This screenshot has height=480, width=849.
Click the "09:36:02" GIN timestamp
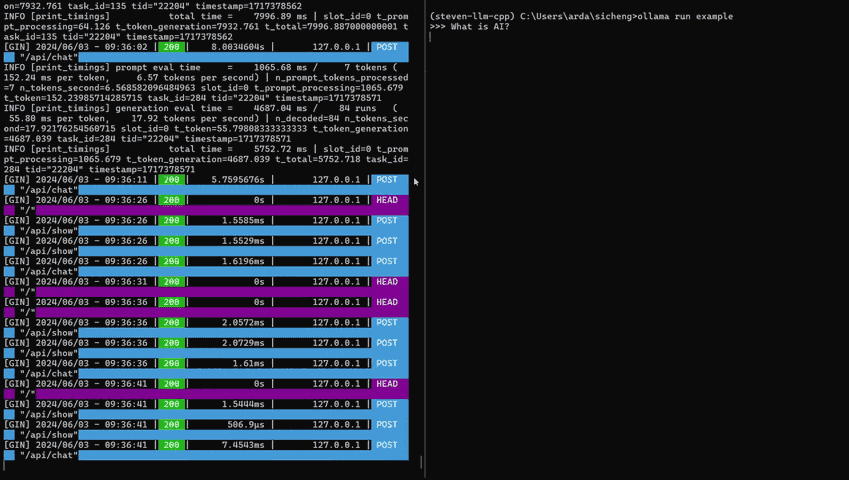(126, 47)
